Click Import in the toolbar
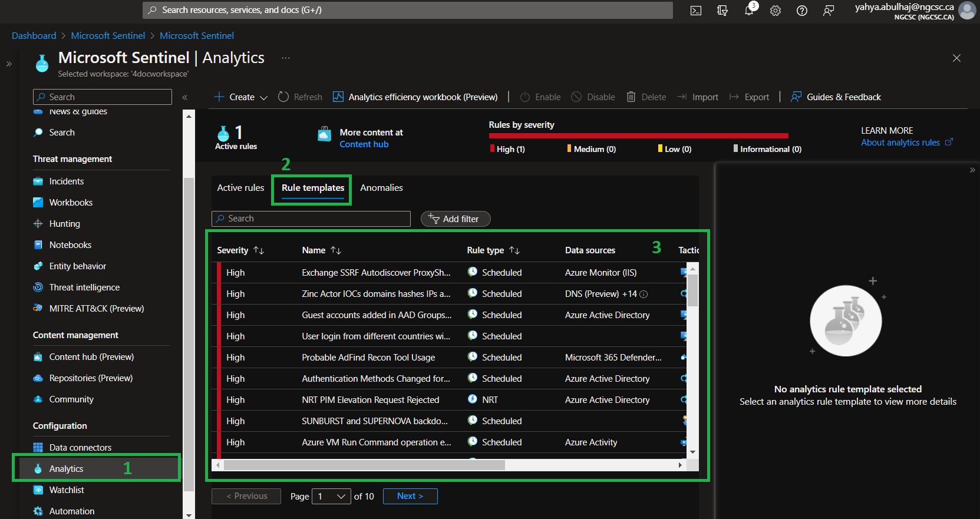 coord(698,97)
